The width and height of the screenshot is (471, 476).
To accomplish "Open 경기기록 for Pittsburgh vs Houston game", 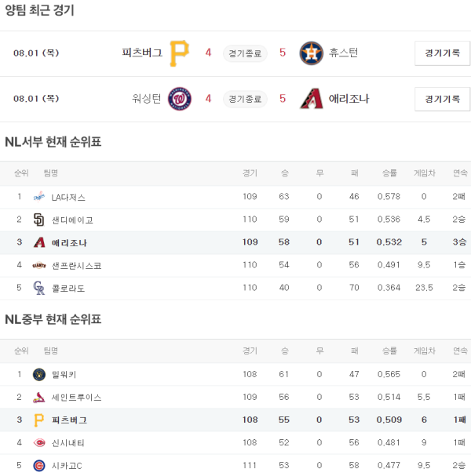I will tap(442, 53).
